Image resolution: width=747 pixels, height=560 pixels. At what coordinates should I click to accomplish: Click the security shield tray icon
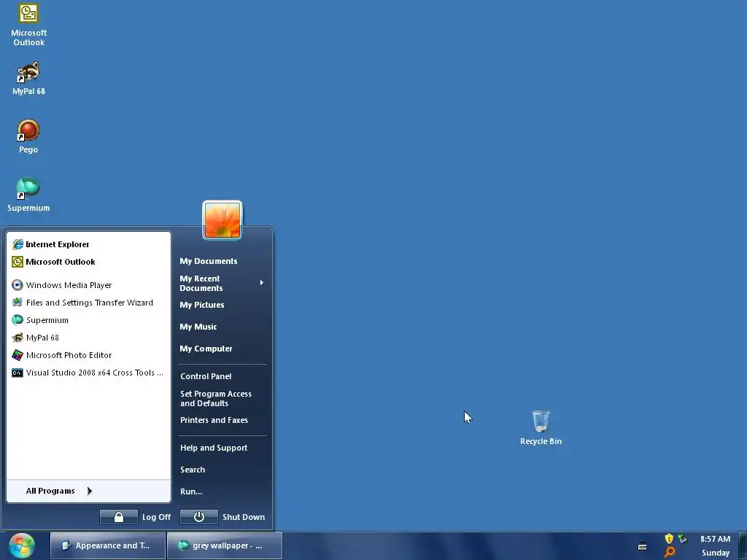click(x=669, y=539)
